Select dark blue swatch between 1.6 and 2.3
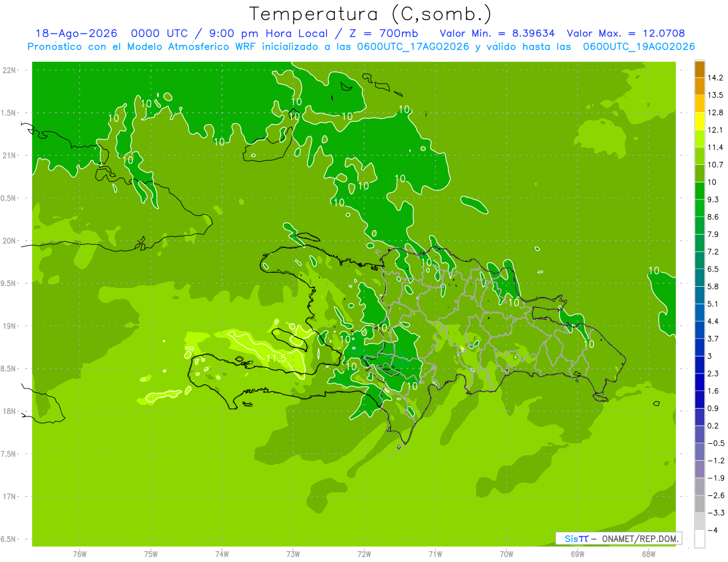The image size is (728, 562). 699,382
